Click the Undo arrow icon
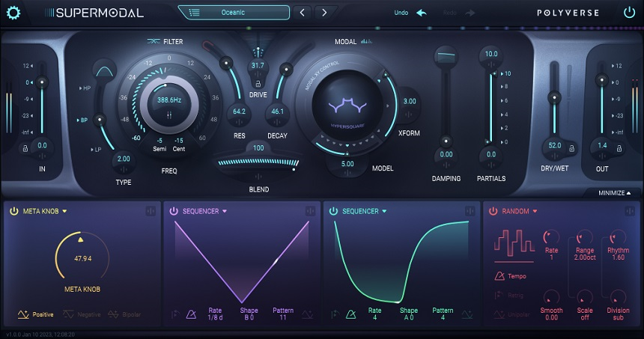This screenshot has height=339, width=644. pyautogui.click(x=422, y=13)
